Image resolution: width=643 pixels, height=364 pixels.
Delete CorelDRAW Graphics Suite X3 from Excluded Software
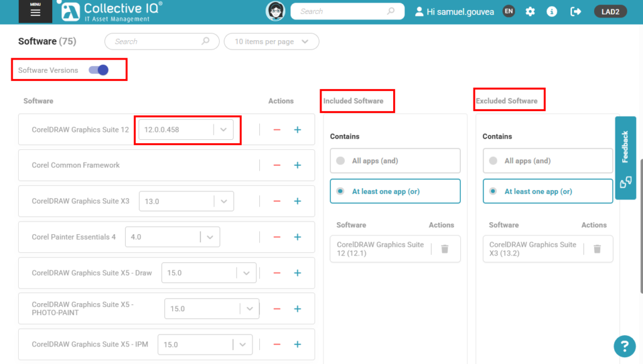pyautogui.click(x=597, y=249)
